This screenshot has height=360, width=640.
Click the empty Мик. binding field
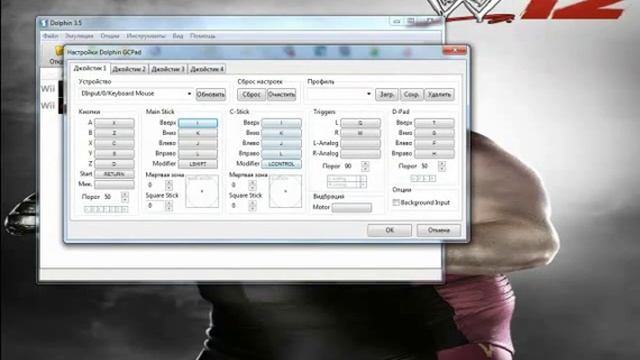pyautogui.click(x=114, y=184)
